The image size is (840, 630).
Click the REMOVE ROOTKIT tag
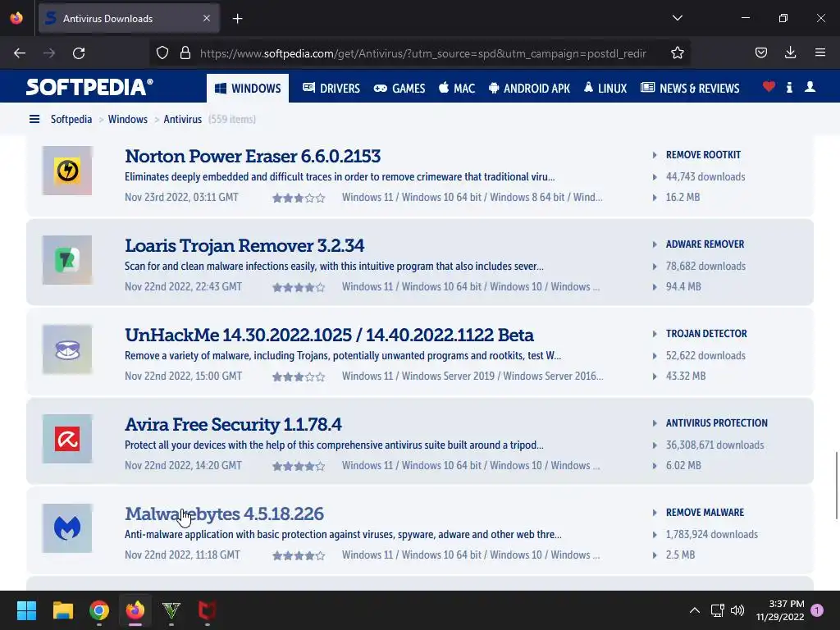click(x=703, y=155)
